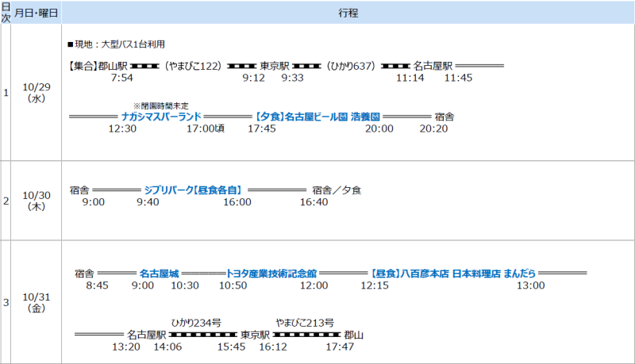The width and height of the screenshot is (635, 364).
Task: Click the 月日・曜日 column header
Action: 37,13
